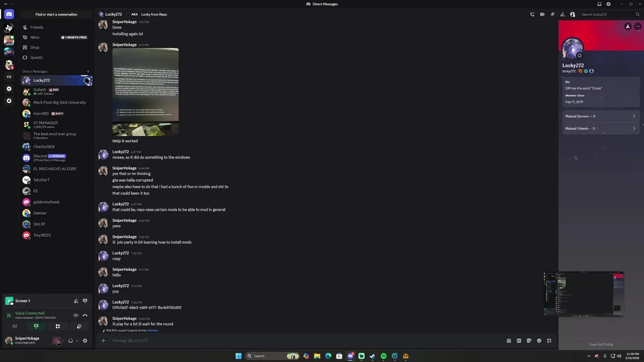
Task: Open DM with Goliath
Action: (x=56, y=92)
